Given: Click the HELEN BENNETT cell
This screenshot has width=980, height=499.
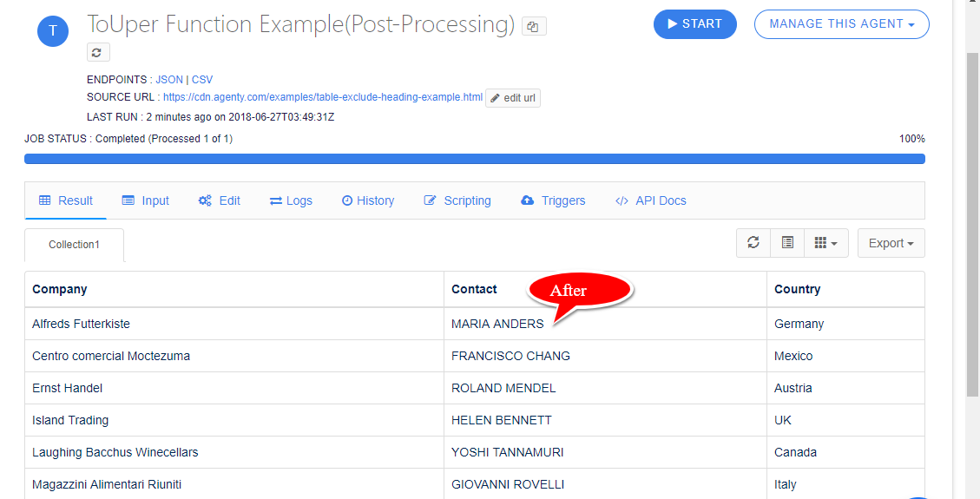Looking at the screenshot, I should point(605,420).
